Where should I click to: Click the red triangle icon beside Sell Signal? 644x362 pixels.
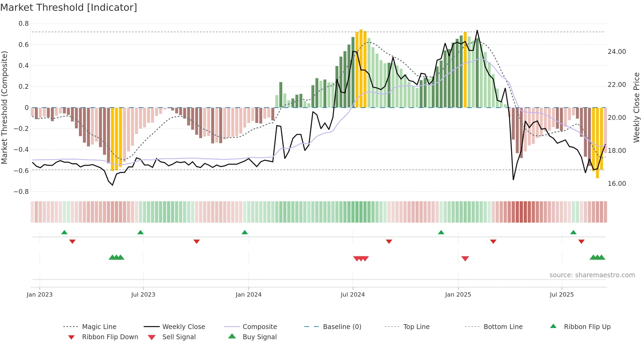click(152, 337)
